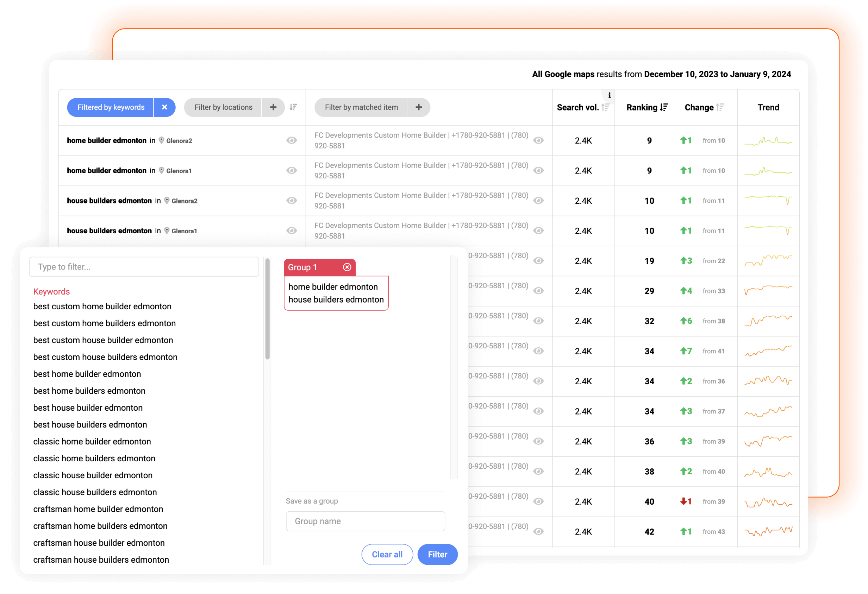
Task: Open the Filter by locations dropdown
Action: click(223, 107)
